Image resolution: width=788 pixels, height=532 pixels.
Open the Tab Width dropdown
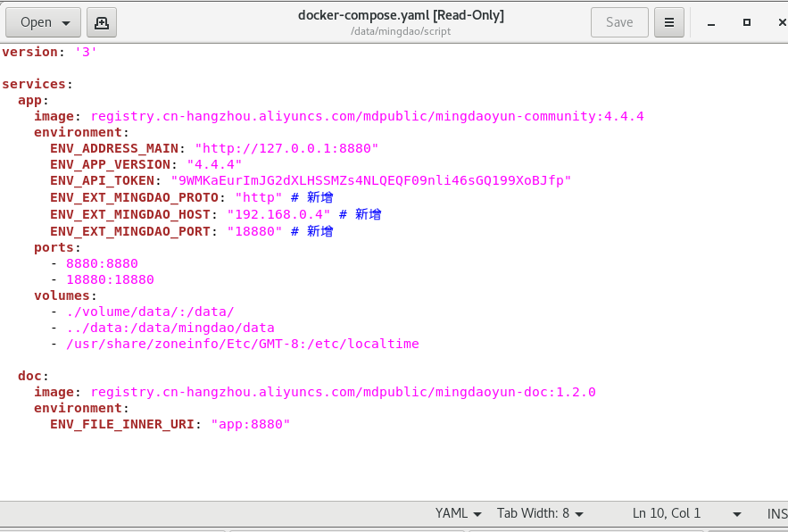[540, 513]
